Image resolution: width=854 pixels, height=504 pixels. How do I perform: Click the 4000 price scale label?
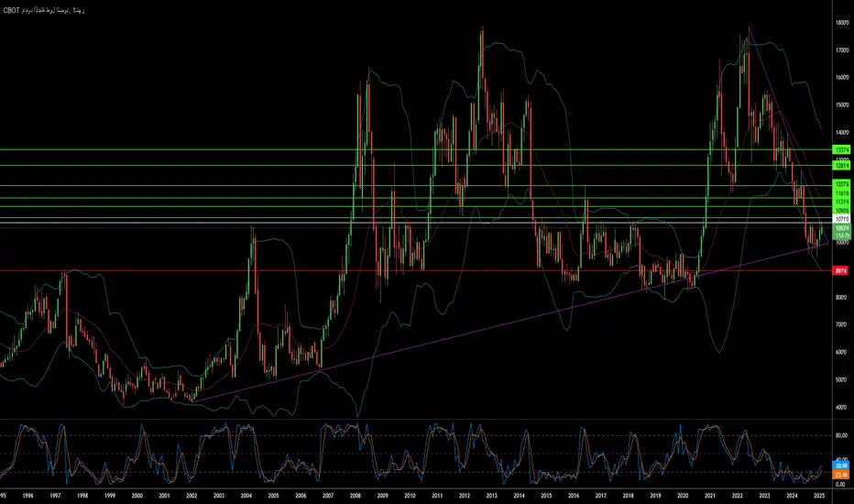842,407
